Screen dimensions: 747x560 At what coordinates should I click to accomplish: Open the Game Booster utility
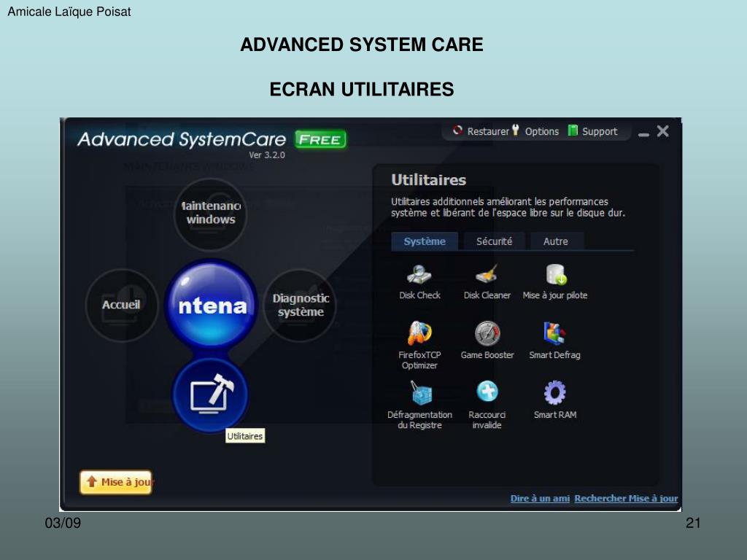coord(487,341)
